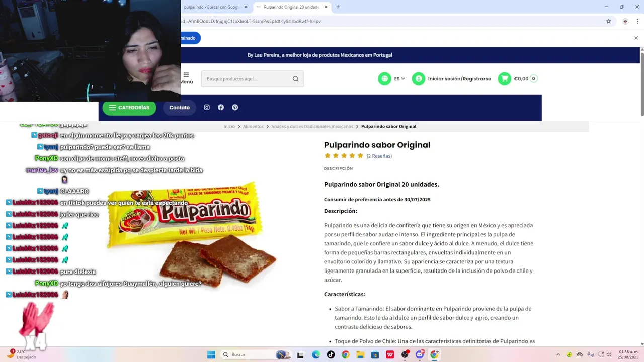
Task: Open the WPS Office taskbar icon
Action: 390,354
